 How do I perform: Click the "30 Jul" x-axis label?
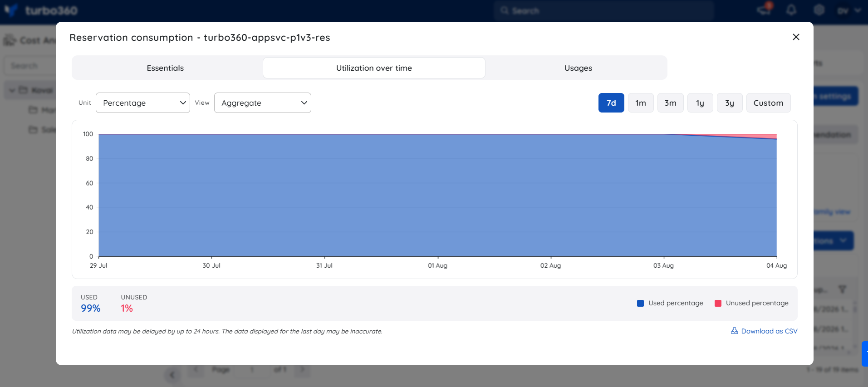tap(211, 265)
